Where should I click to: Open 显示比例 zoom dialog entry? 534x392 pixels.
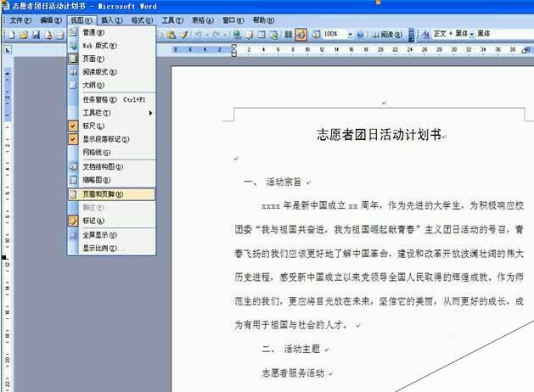click(112, 248)
